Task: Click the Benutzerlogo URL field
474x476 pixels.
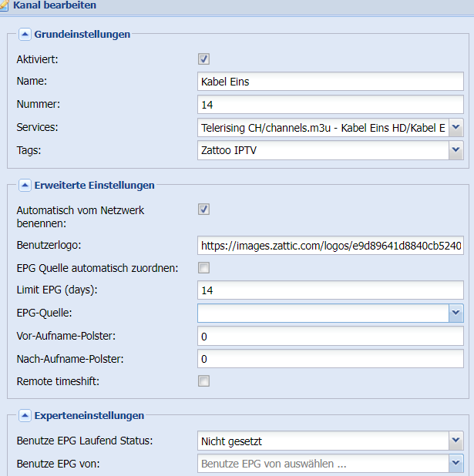Action: [331, 245]
